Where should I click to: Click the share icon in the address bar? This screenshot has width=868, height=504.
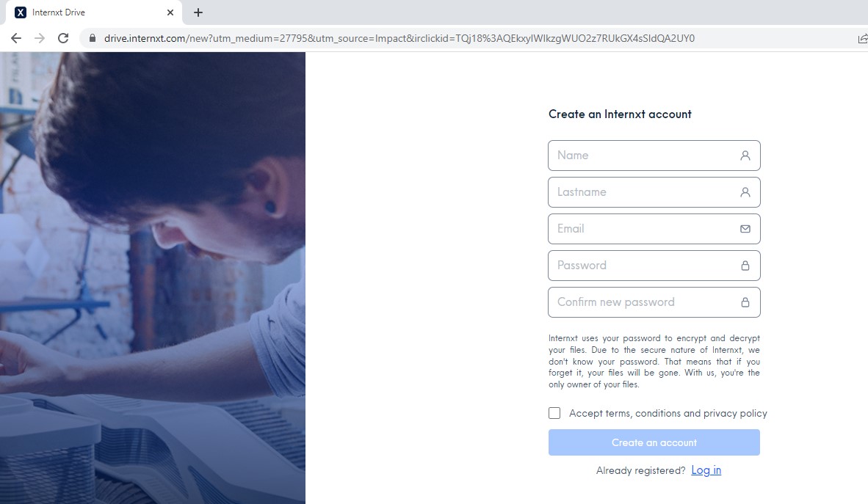862,38
